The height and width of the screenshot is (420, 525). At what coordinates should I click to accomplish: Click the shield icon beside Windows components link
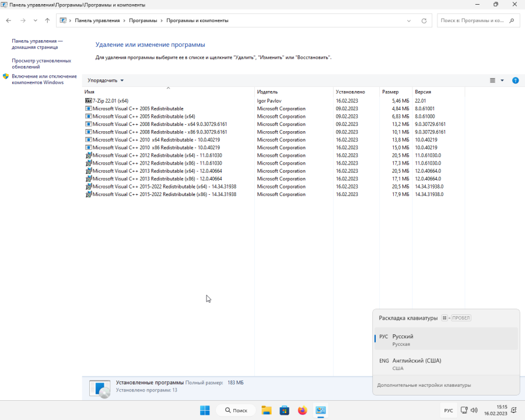point(6,76)
